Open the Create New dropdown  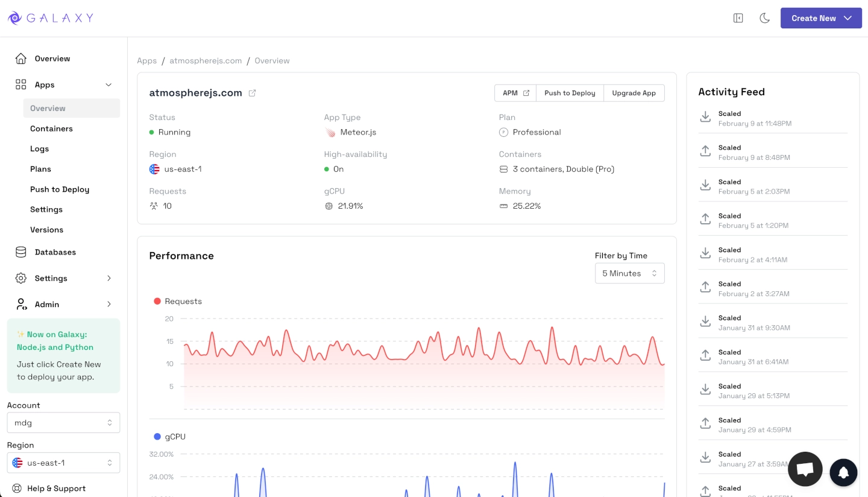tap(820, 18)
